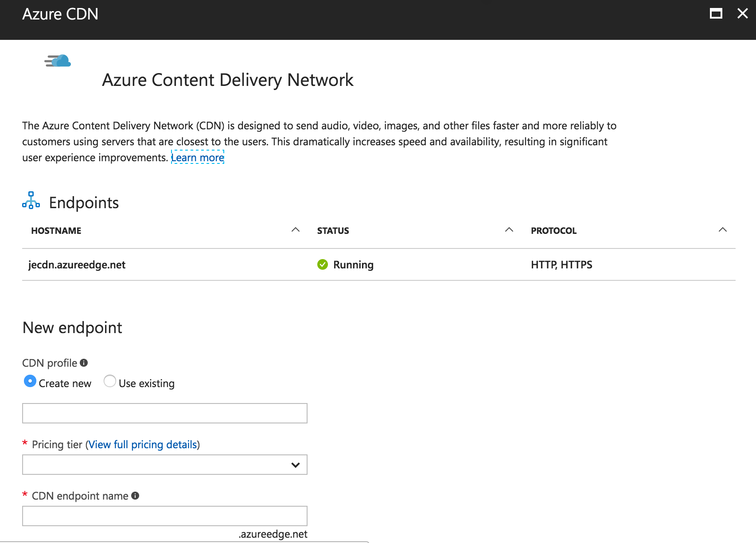The height and width of the screenshot is (543, 756).
Task: Close the Azure CDN blade
Action: (743, 14)
